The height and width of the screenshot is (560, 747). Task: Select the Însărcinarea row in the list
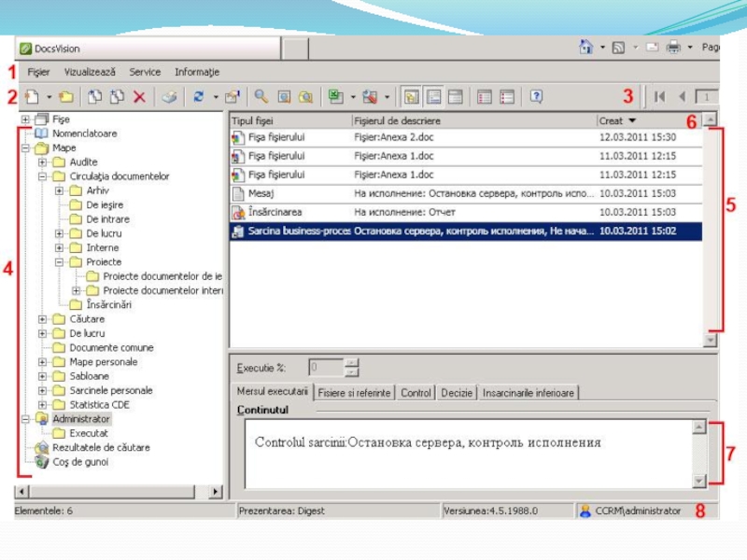click(x=275, y=212)
